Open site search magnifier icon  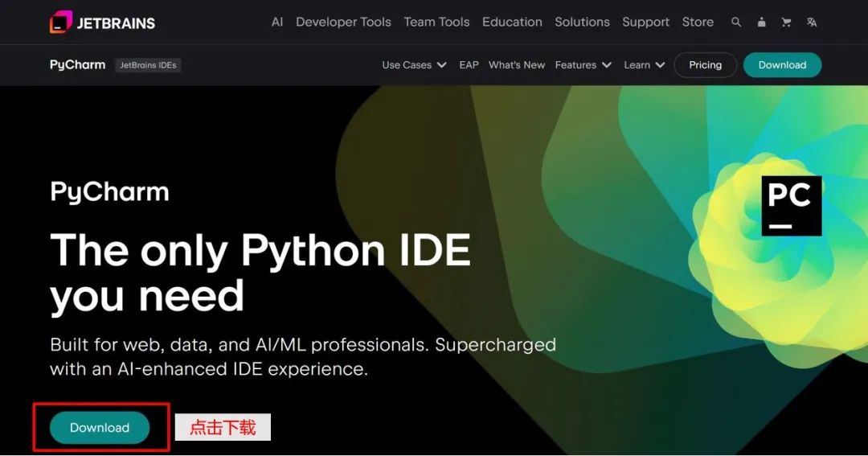735,23
